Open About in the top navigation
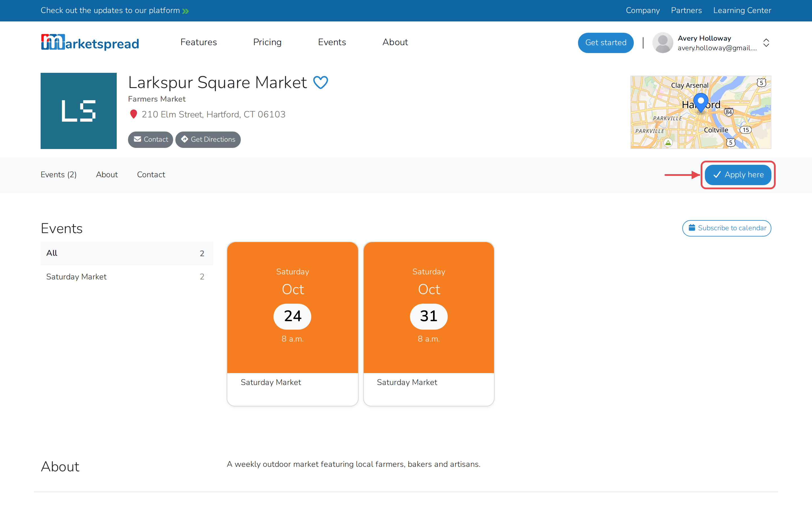This screenshot has height=508, width=812. click(395, 42)
